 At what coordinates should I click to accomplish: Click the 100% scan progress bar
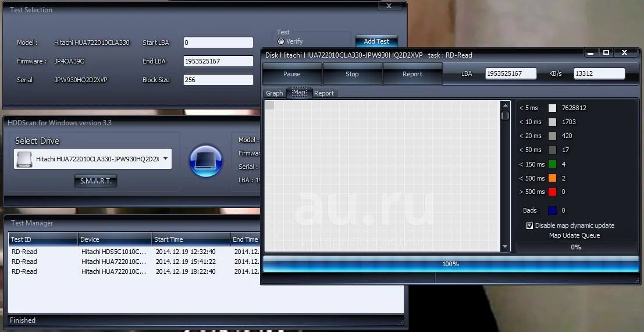[450, 264]
